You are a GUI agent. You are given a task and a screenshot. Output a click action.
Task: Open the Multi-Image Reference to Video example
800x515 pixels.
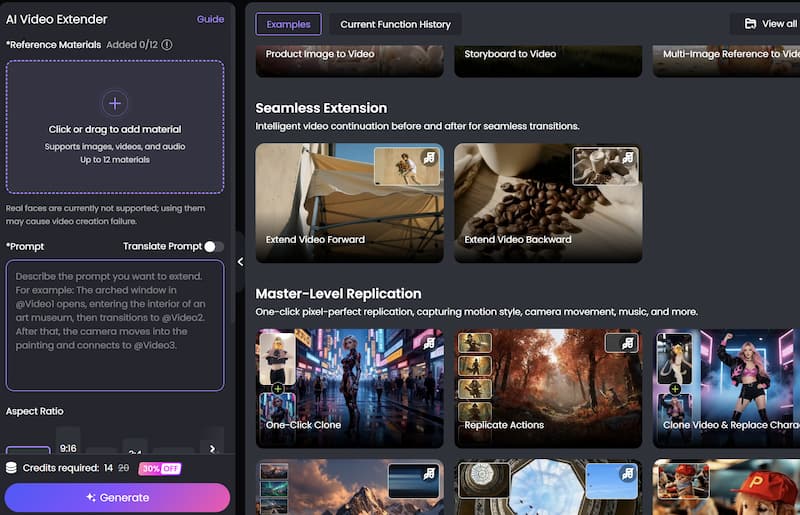pos(727,61)
